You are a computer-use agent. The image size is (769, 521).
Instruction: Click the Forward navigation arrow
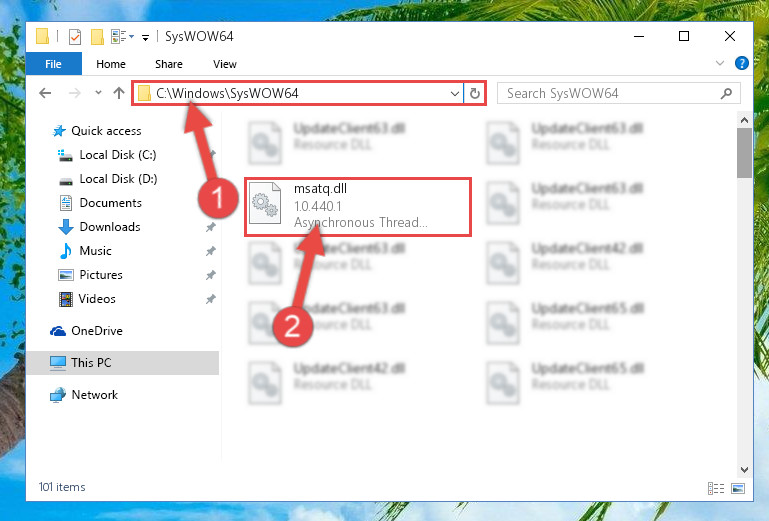tap(75, 93)
